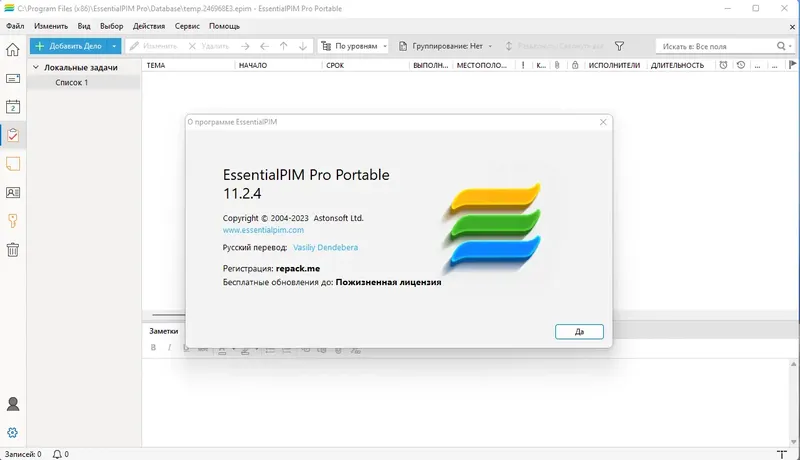Click the search magnifier icon
This screenshot has width=800, height=460.
(781, 46)
